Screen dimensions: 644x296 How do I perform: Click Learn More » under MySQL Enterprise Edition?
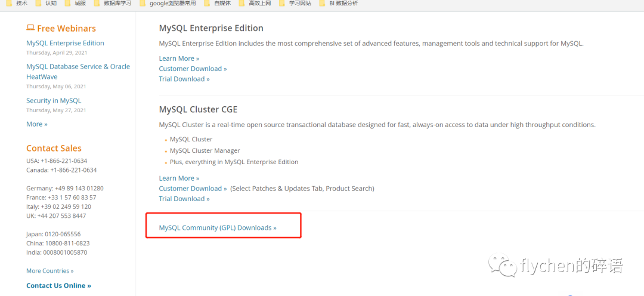[179, 58]
